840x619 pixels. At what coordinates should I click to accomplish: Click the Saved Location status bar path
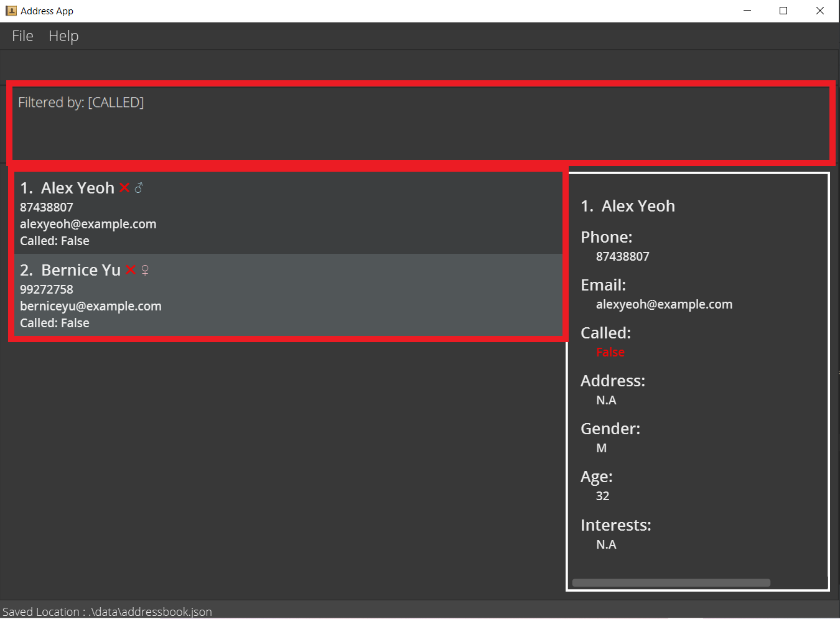[x=107, y=612]
